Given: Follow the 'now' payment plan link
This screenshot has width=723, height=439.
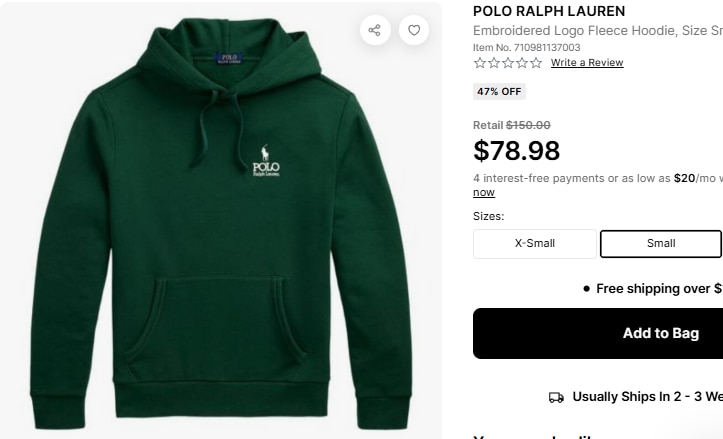Looking at the screenshot, I should pyautogui.click(x=484, y=192).
